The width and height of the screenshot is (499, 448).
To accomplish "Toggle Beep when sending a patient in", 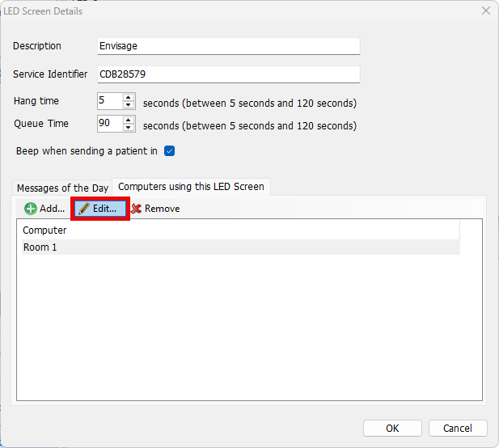I will (170, 151).
